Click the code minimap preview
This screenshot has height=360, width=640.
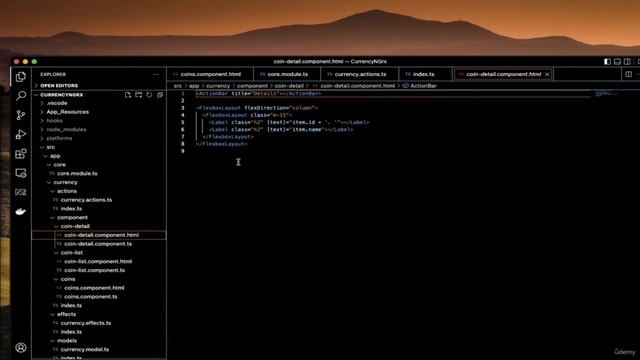(x=606, y=94)
